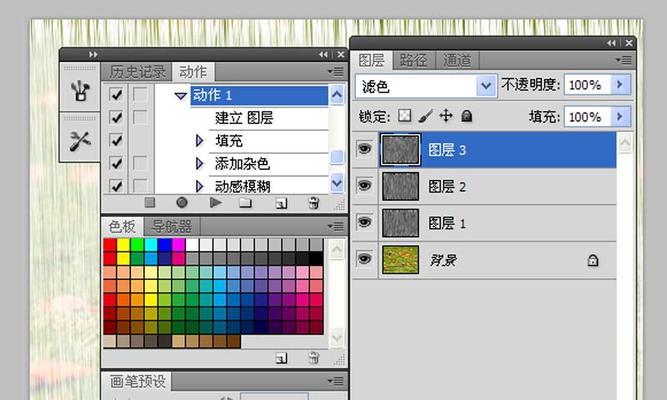Expand the icon dock strip

pyautogui.click(x=93, y=54)
